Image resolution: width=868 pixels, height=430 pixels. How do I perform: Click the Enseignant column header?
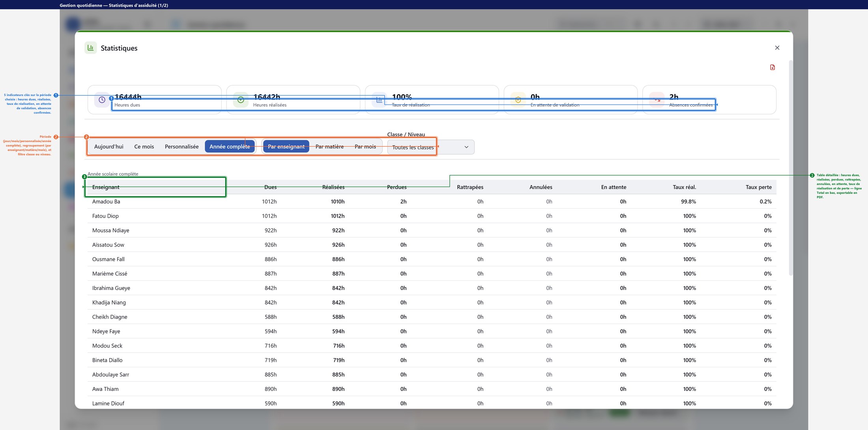(106, 187)
